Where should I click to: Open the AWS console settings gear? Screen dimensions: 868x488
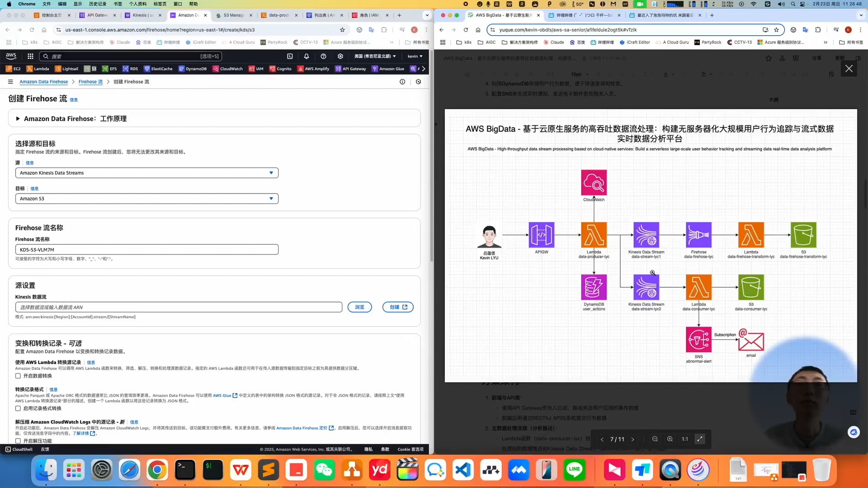coord(340,56)
